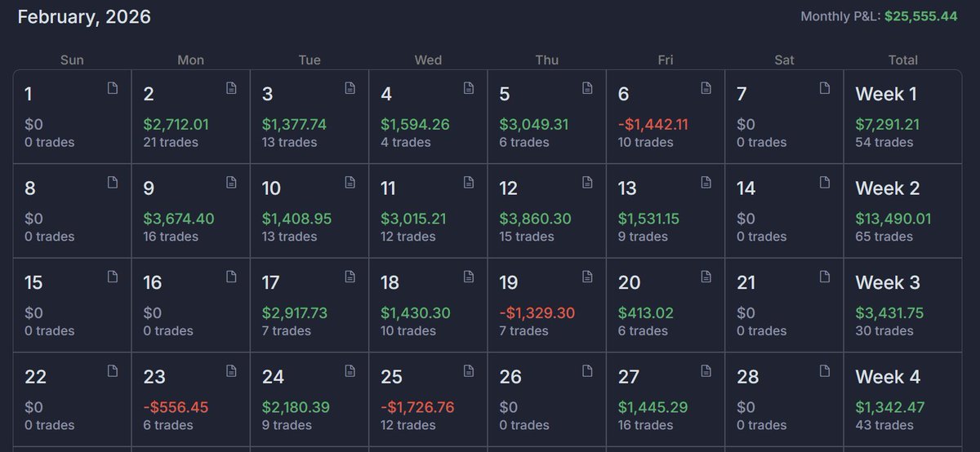Open the note icon on February 16
Screen dimensions: 980x452
pos(232,277)
